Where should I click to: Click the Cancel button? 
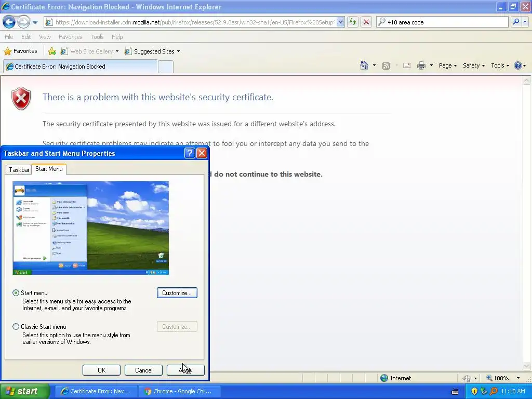click(x=143, y=370)
